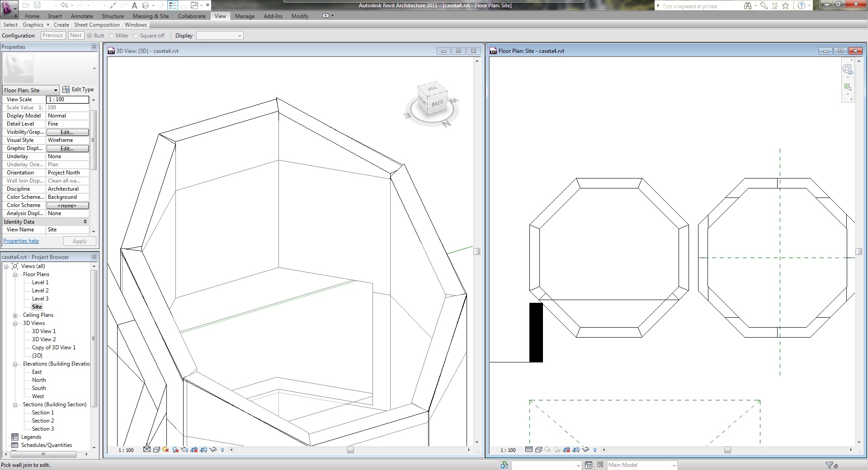Click the Aligned Dimension measure icon

click(112, 5)
